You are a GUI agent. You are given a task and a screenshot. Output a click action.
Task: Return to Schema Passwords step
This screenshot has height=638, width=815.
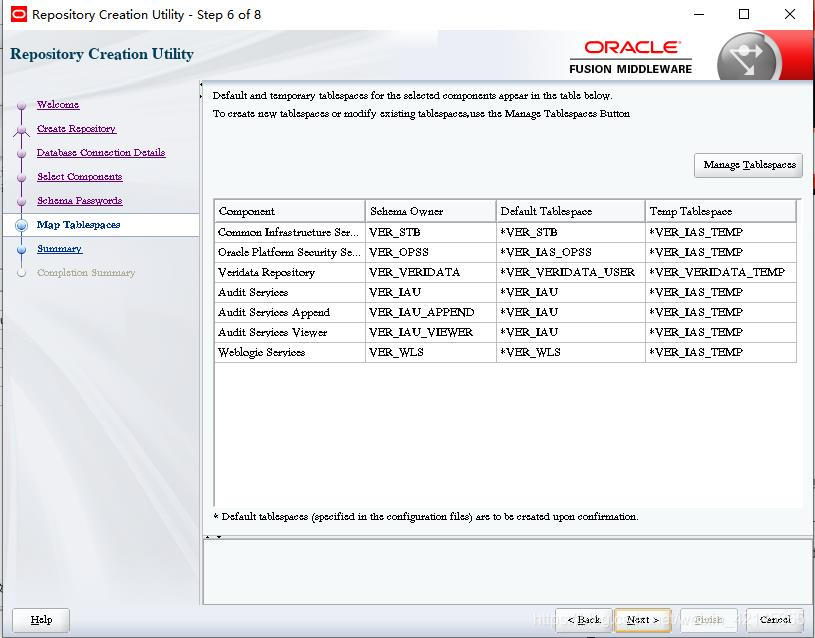[x=80, y=200]
